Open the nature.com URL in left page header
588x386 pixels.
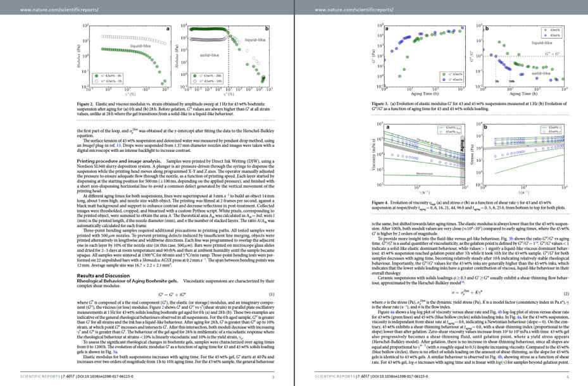[59, 9]
